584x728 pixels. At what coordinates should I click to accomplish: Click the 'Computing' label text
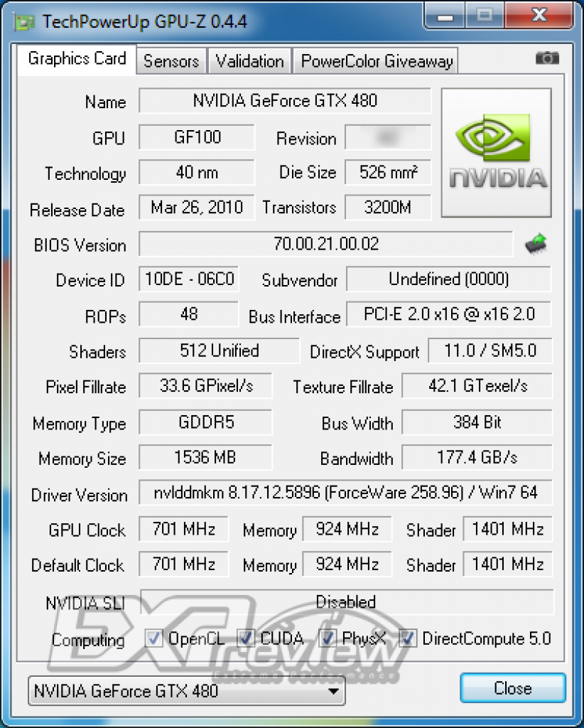point(88,641)
